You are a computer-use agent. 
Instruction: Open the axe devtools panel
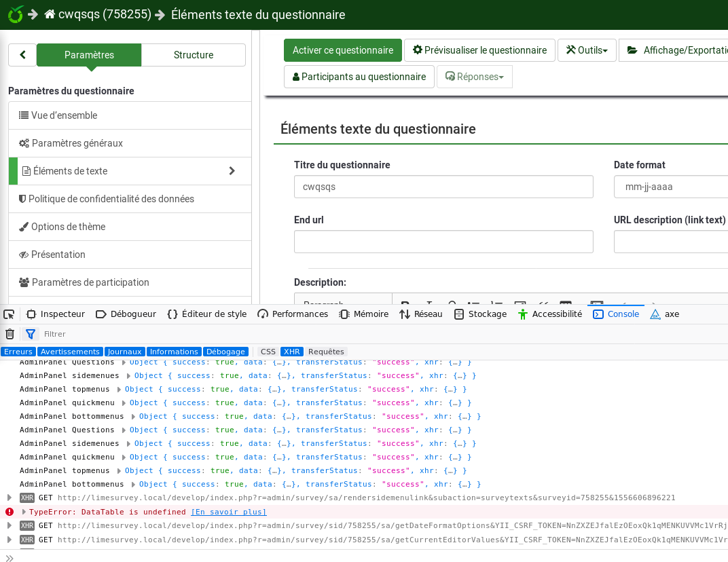click(x=664, y=314)
